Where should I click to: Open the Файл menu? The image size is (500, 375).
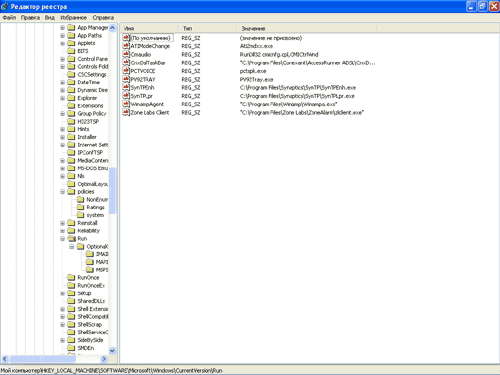[x=9, y=18]
